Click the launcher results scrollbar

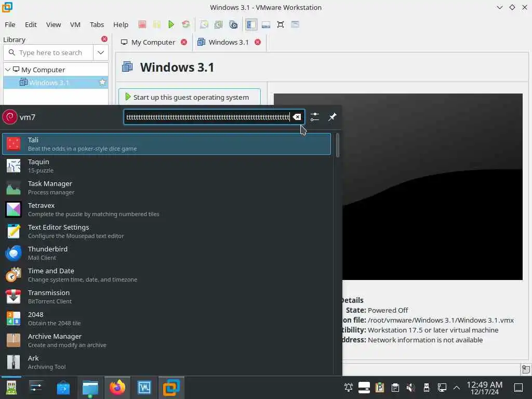338,145
